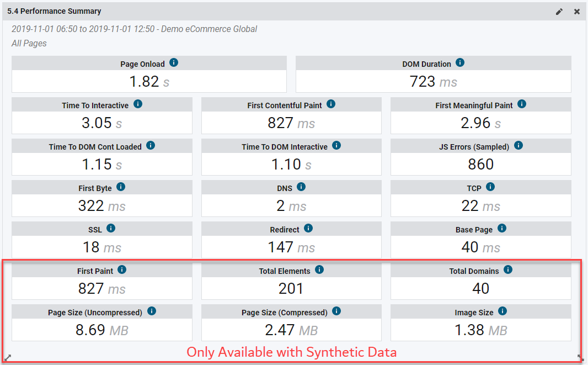Select the Total Domains info icon
Image resolution: width=588 pixels, height=365 pixels.
(x=508, y=269)
